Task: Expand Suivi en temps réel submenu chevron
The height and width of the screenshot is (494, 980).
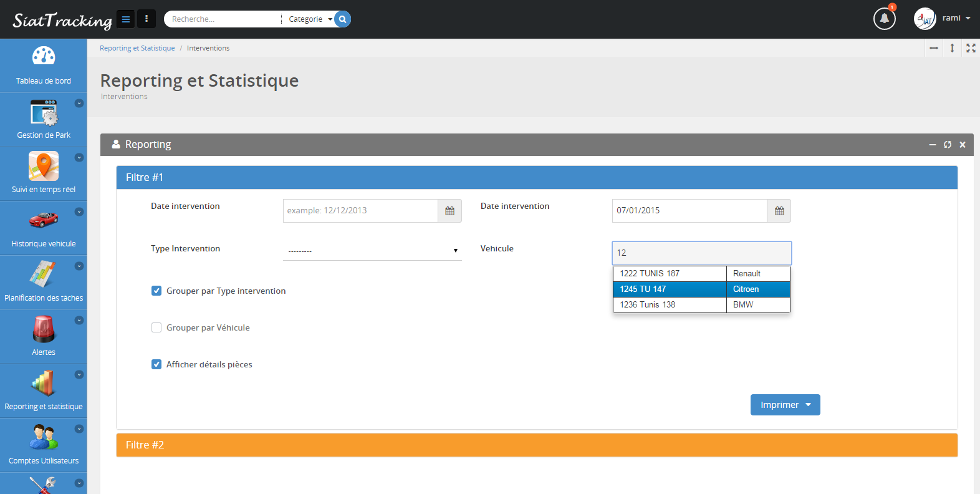Action: pos(79,158)
